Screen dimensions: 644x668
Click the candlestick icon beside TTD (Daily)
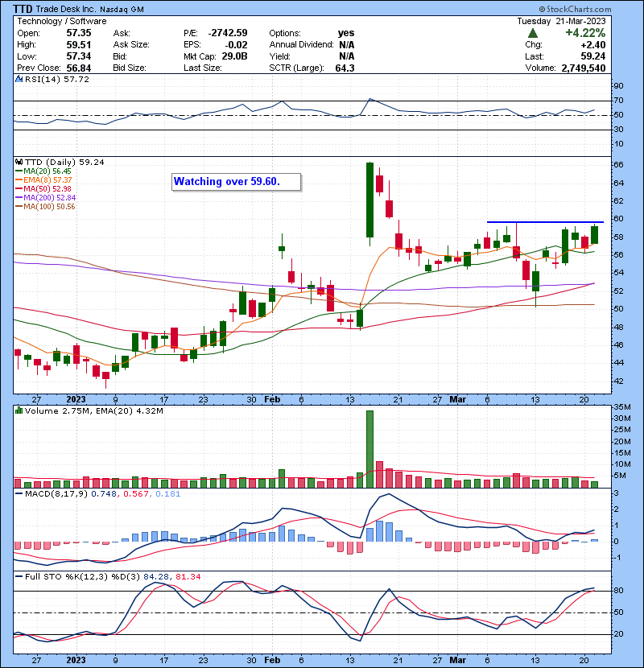[x=19, y=163]
